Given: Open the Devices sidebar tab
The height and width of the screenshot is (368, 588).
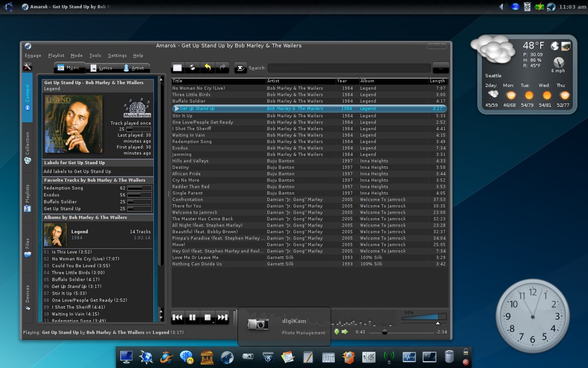Looking at the screenshot, I should click(27, 298).
